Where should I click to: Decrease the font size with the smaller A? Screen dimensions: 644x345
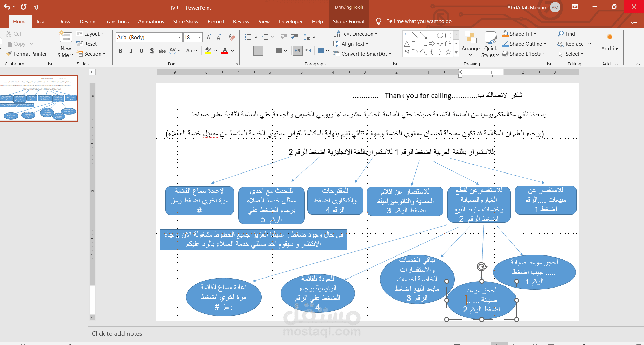click(x=219, y=37)
